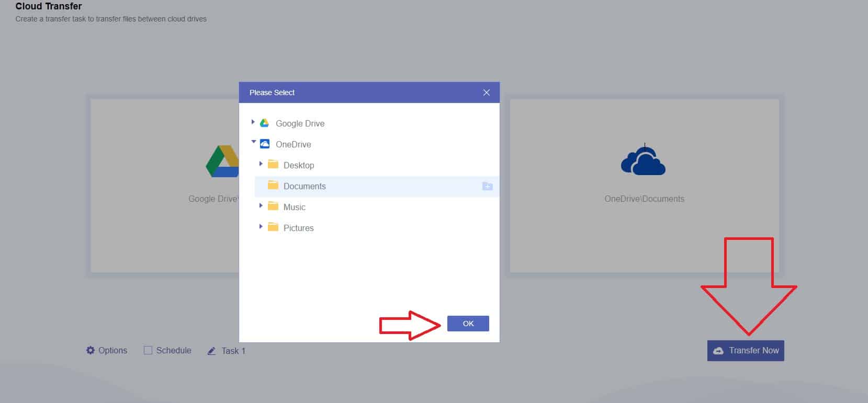
Task: Open the Options settings link
Action: [x=112, y=350]
